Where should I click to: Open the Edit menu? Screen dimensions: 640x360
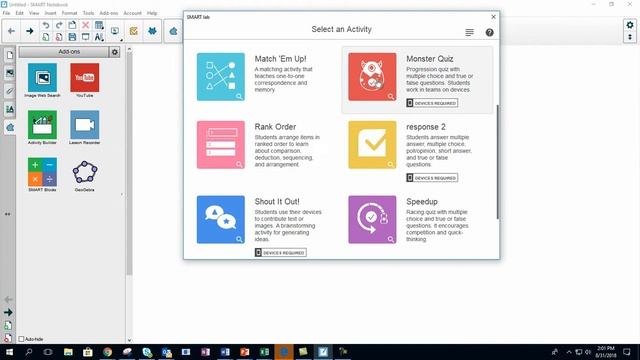coord(19,13)
